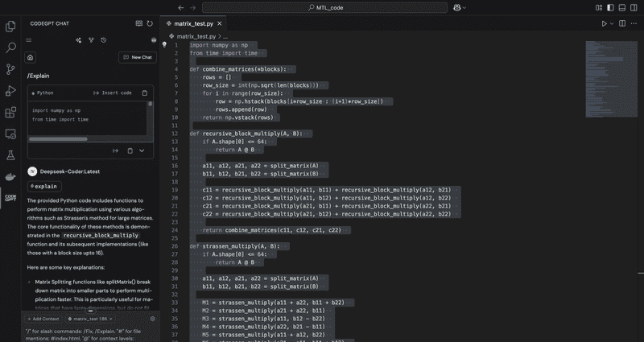Open the Search view in activity bar

(x=10, y=47)
